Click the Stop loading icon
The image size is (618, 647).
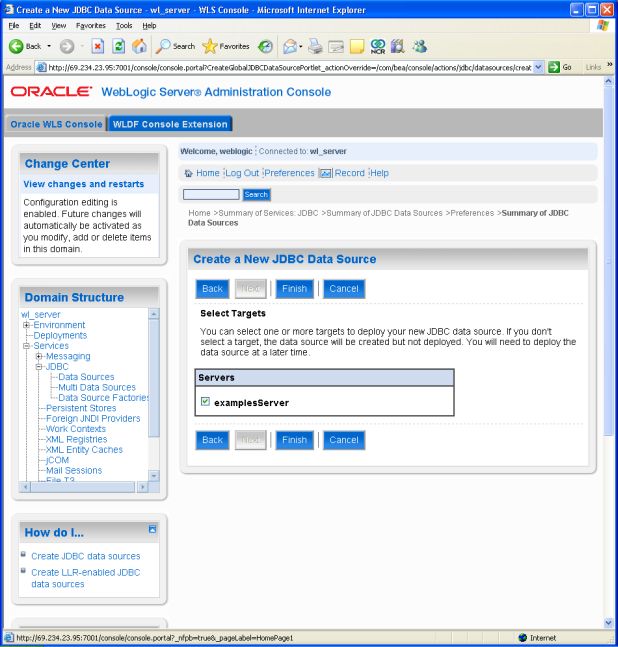click(98, 46)
